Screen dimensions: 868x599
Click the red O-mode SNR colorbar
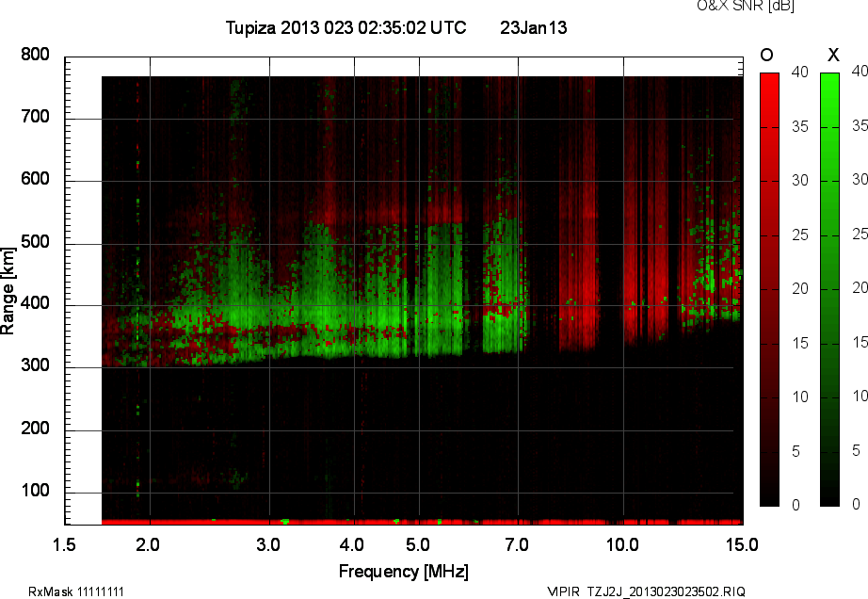(769, 288)
